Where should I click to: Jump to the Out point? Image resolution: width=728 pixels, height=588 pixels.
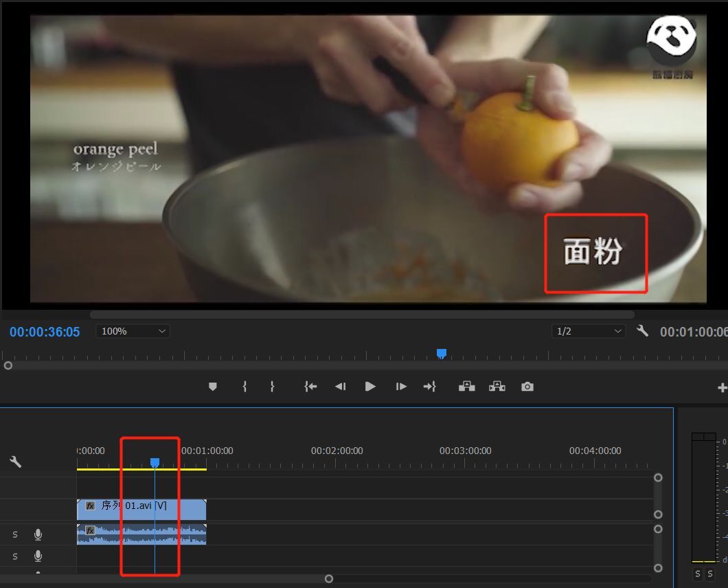pos(430,387)
